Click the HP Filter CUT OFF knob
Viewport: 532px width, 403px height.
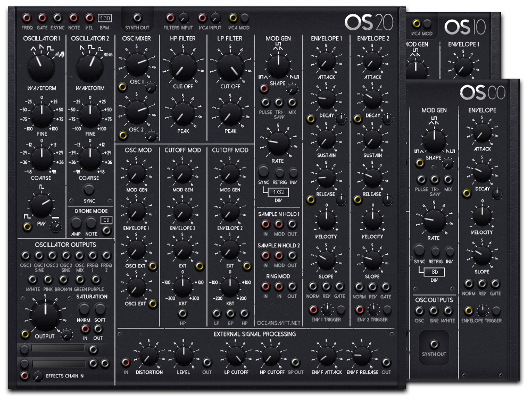182,67
